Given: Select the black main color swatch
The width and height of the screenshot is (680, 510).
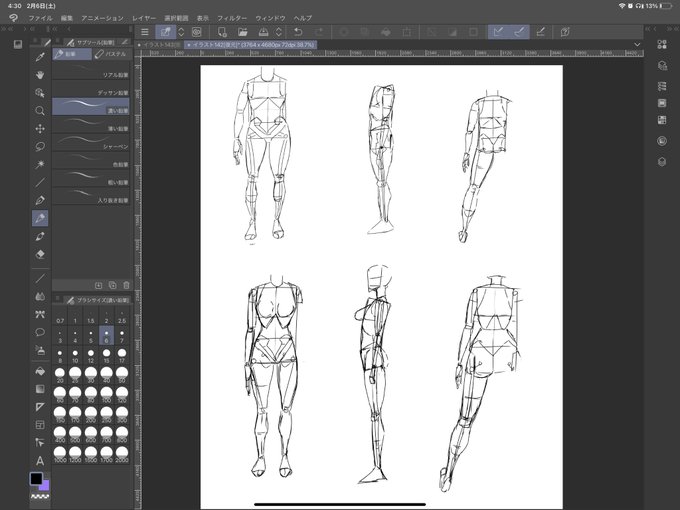Looking at the screenshot, I should point(36,478).
